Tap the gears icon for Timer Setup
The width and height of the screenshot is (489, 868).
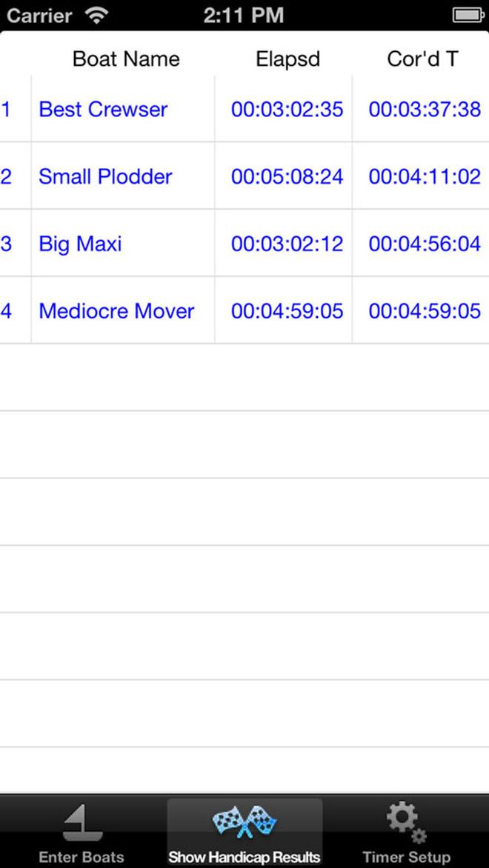[406, 822]
